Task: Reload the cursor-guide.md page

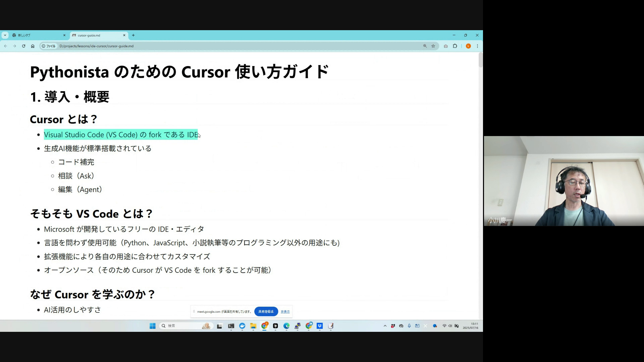Action: [x=23, y=46]
